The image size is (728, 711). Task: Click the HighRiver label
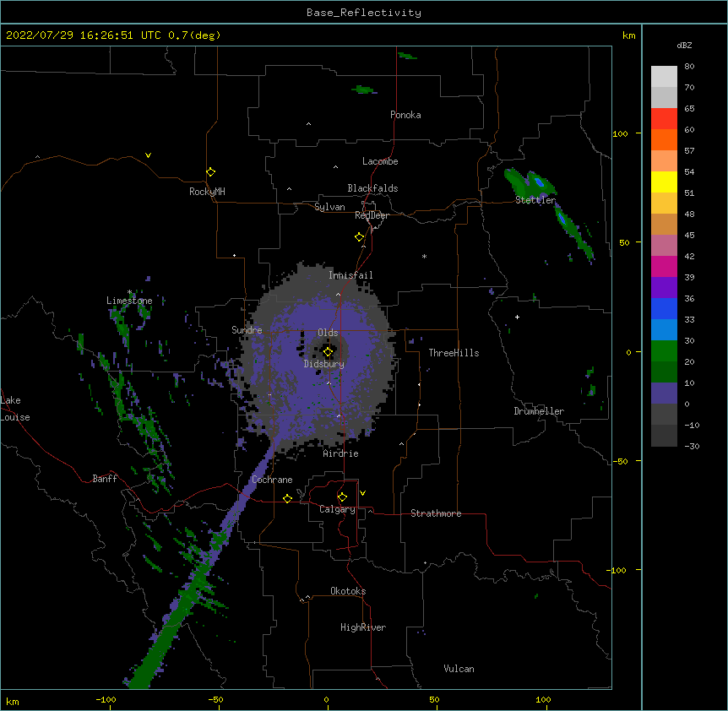pos(363,627)
